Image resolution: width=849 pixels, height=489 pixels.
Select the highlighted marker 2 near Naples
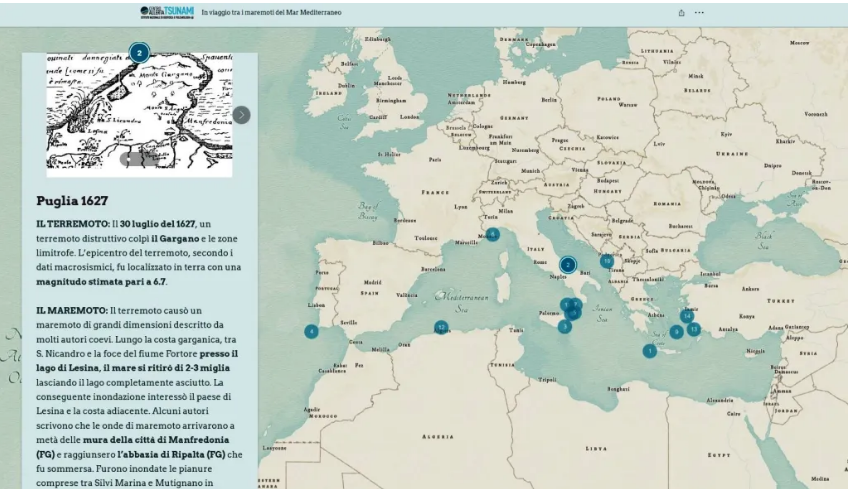tap(568, 265)
